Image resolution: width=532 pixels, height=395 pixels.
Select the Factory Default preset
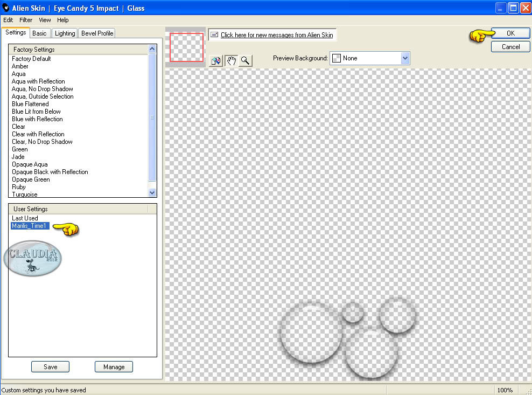tap(31, 59)
